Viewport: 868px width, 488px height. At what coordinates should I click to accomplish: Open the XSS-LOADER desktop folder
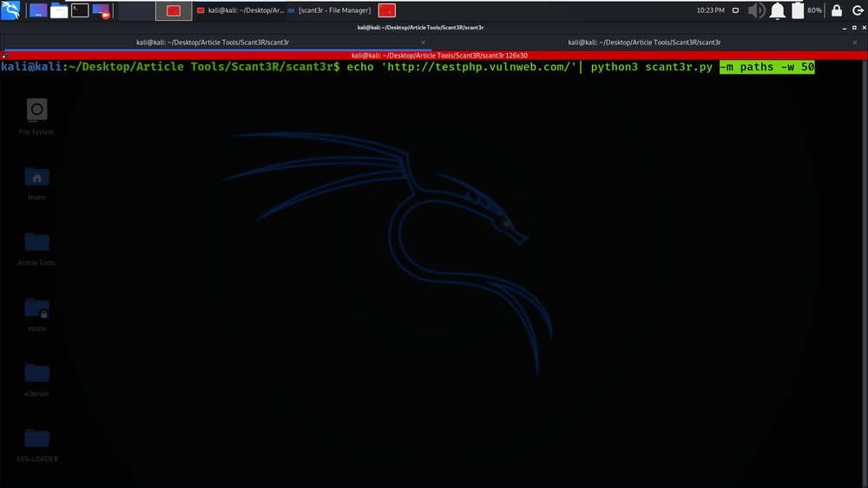pos(36,445)
